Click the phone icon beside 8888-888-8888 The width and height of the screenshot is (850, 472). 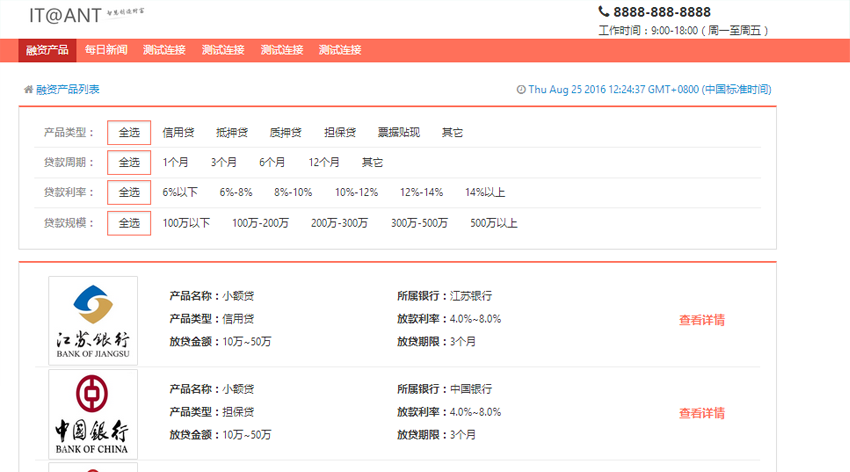(x=603, y=11)
